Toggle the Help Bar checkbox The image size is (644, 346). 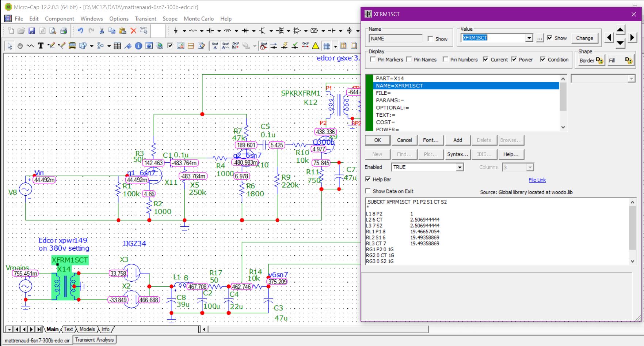tap(368, 179)
